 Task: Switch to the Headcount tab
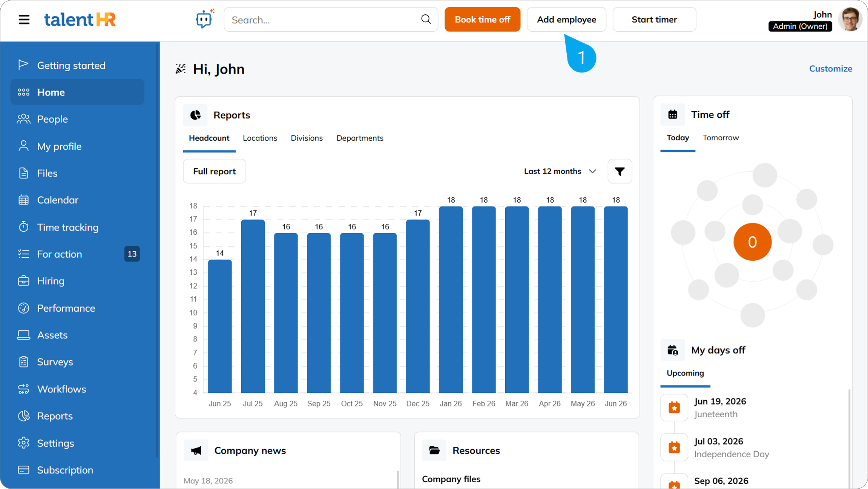pos(209,138)
